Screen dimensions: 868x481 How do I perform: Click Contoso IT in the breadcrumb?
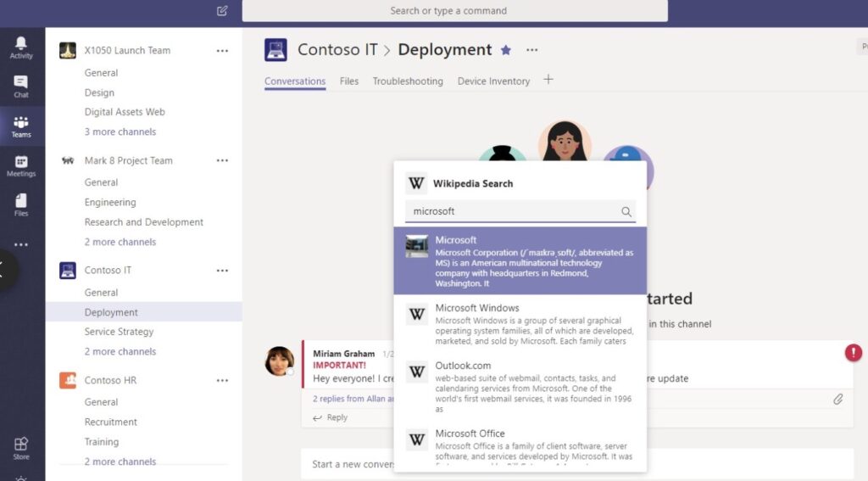click(337, 50)
